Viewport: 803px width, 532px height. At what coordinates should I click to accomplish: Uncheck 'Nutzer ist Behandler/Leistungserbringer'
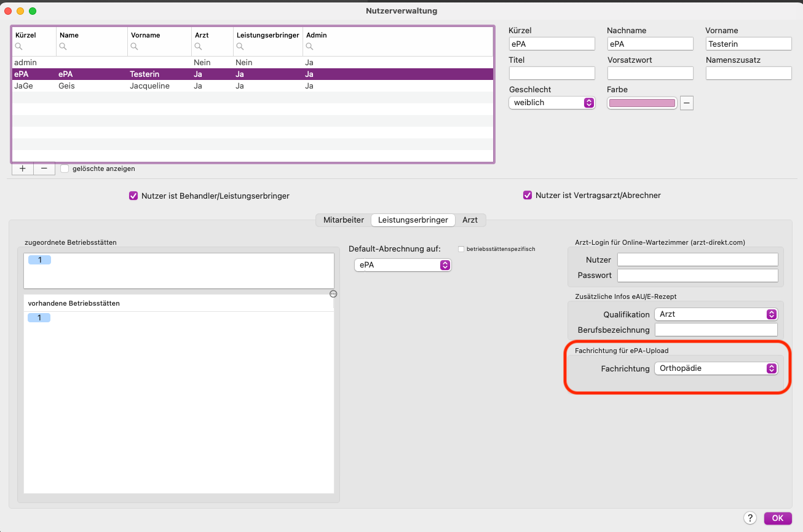coord(133,196)
